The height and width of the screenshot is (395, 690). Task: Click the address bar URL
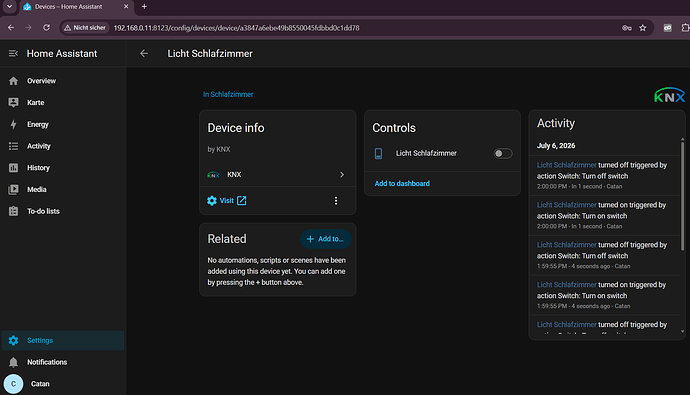pos(236,28)
